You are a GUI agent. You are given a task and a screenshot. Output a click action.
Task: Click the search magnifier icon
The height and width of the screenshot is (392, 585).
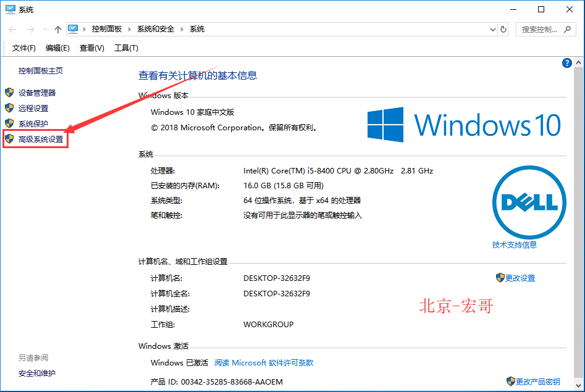567,29
